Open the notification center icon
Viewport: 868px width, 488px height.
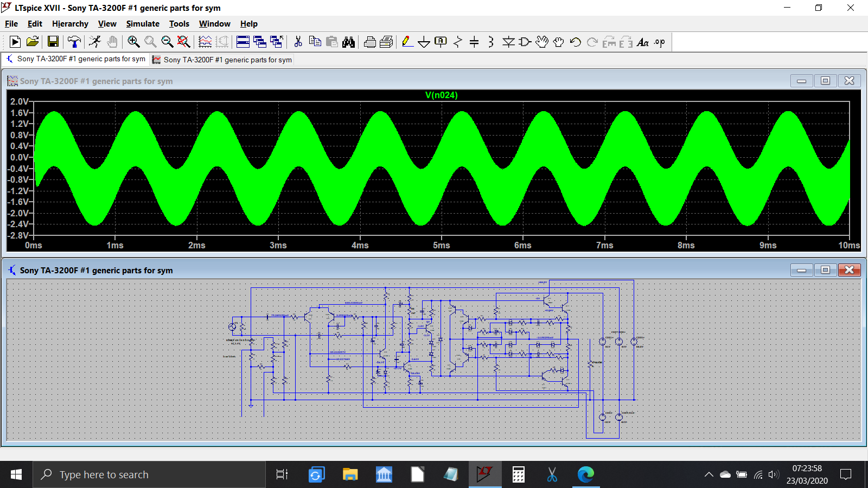tap(846, 474)
